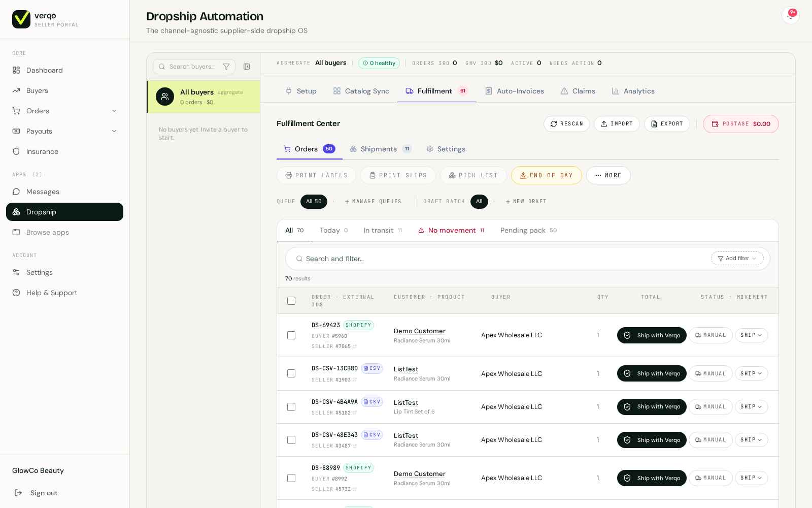The image size is (812, 508).
Task: Click NEW DRAFT link
Action: (526, 202)
